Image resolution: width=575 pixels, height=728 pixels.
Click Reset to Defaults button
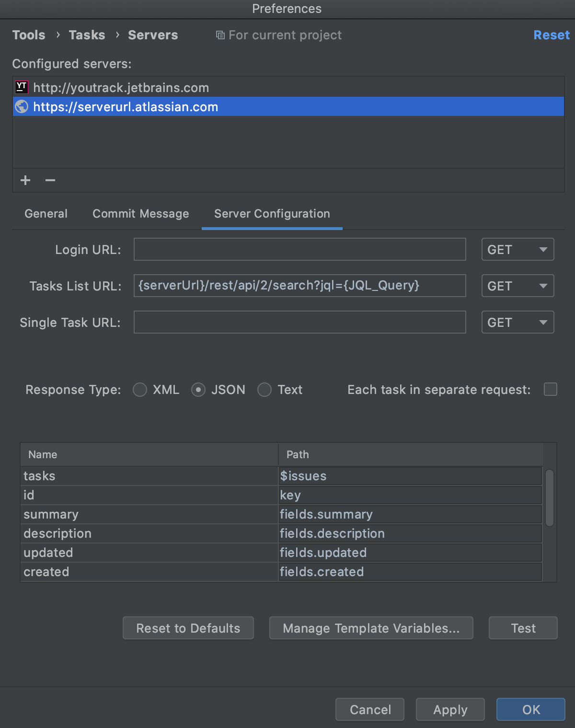(188, 628)
